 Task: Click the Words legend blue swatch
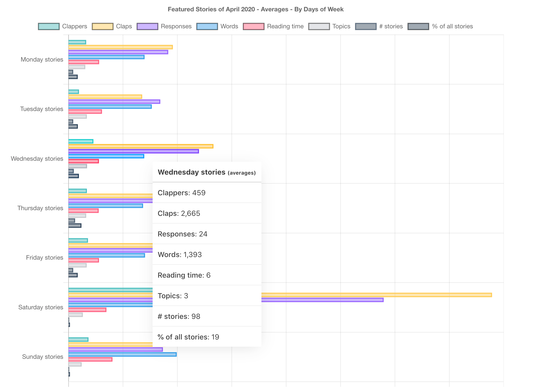pyautogui.click(x=207, y=27)
